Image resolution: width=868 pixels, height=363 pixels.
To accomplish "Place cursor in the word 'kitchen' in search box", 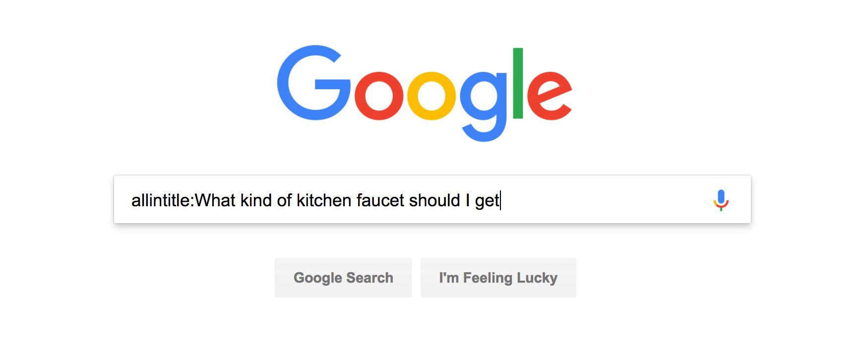I will [324, 200].
